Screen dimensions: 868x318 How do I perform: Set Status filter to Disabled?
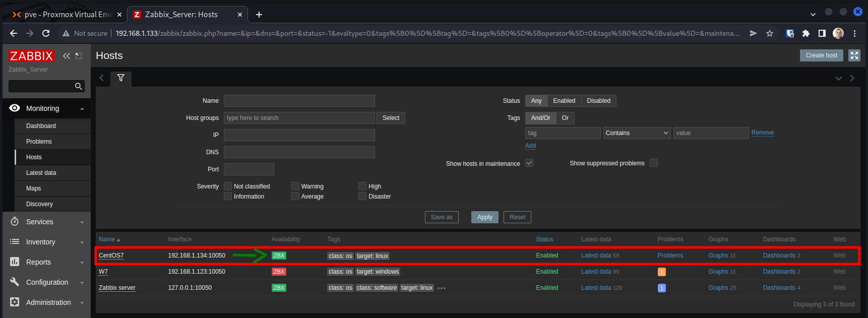coord(598,101)
